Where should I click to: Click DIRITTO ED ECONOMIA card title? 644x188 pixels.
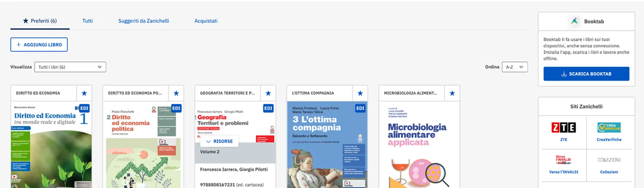[x=38, y=93]
